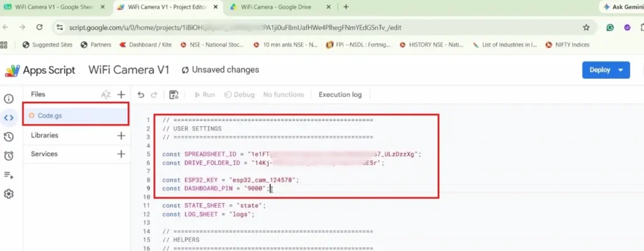Click the Redo arrow in editor toolbar
The width and height of the screenshot is (644, 251).
(154, 95)
